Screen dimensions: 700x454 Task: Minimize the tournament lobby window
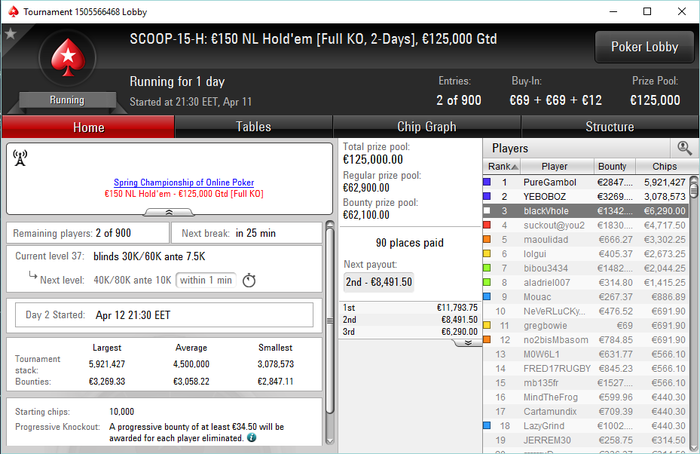coord(613,12)
